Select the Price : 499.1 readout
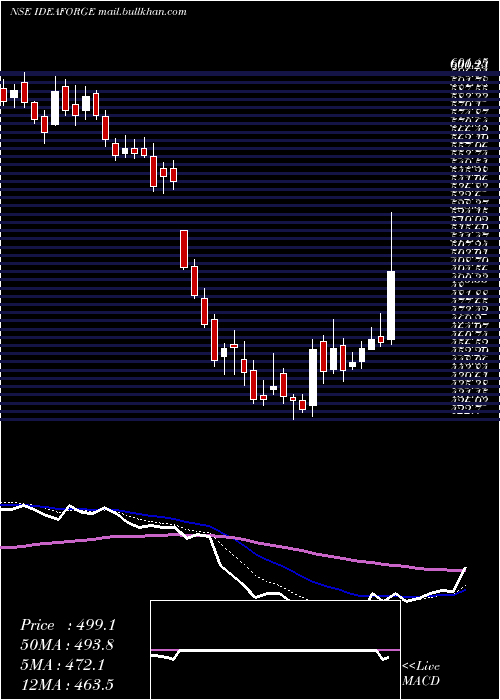 pyautogui.click(x=68, y=625)
